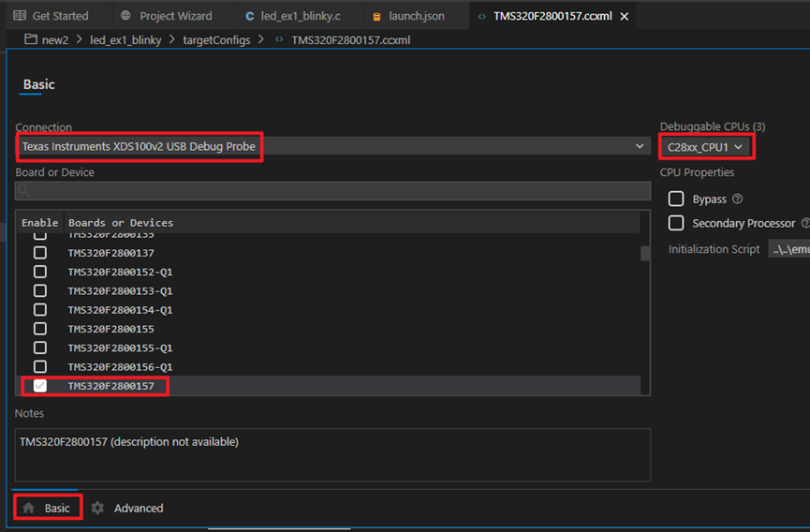Click the Basic home icon
The image size is (810, 532).
(29, 509)
